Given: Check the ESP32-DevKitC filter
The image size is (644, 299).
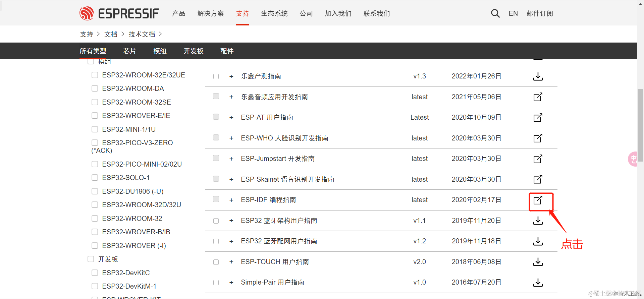Looking at the screenshot, I should [95, 273].
